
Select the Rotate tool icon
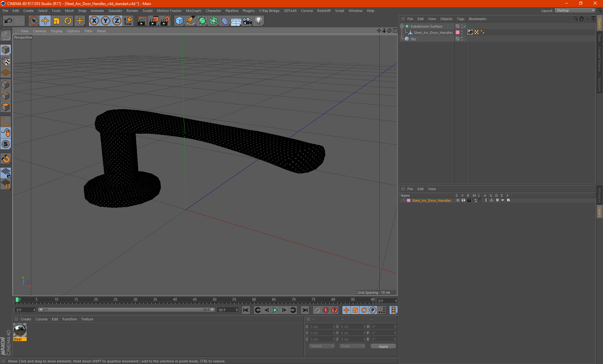68,21
